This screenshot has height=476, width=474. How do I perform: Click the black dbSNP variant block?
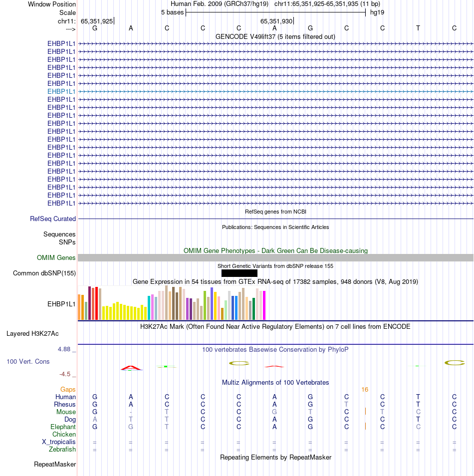click(x=239, y=273)
